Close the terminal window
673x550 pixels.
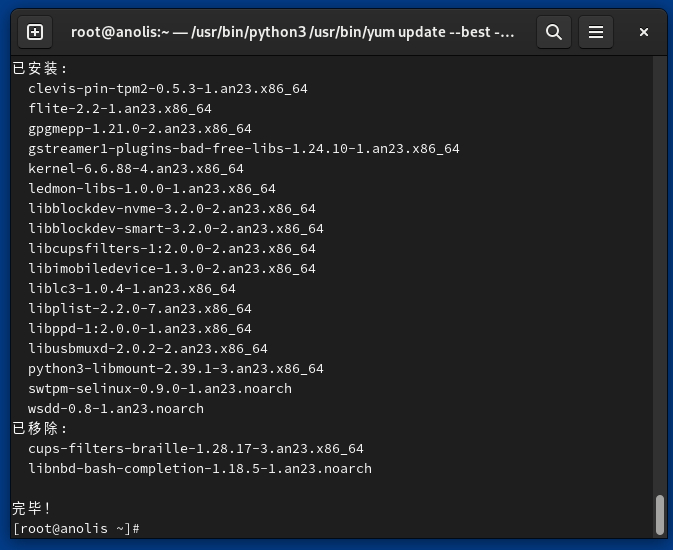point(644,32)
